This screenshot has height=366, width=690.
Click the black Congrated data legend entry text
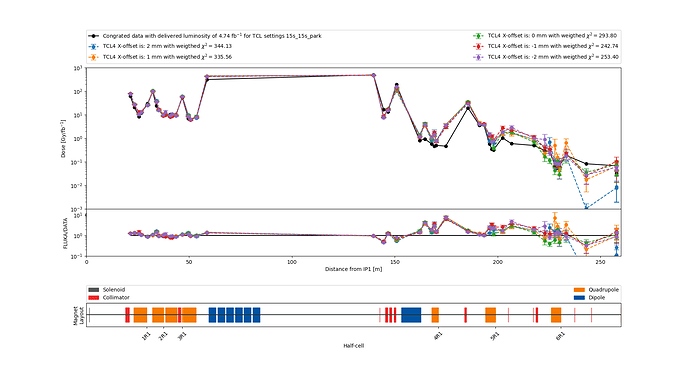pyautogui.click(x=212, y=36)
